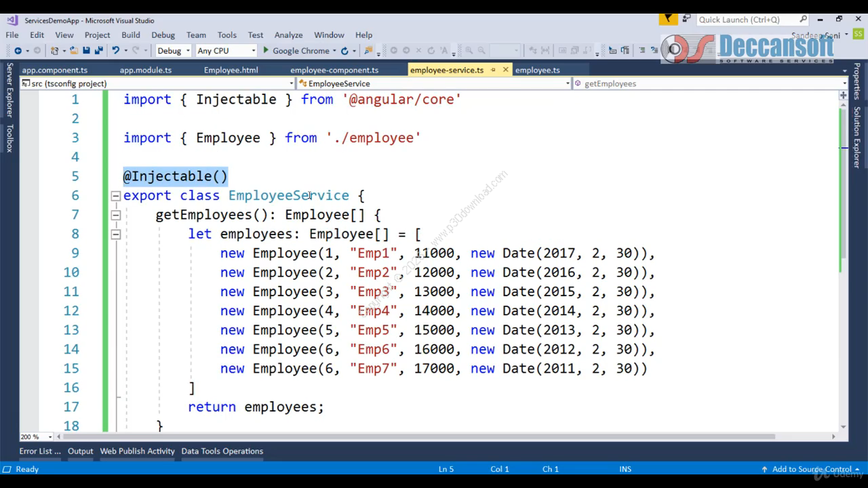868x488 pixels.
Task: Save the current file with Save icon
Action: [x=86, y=51]
